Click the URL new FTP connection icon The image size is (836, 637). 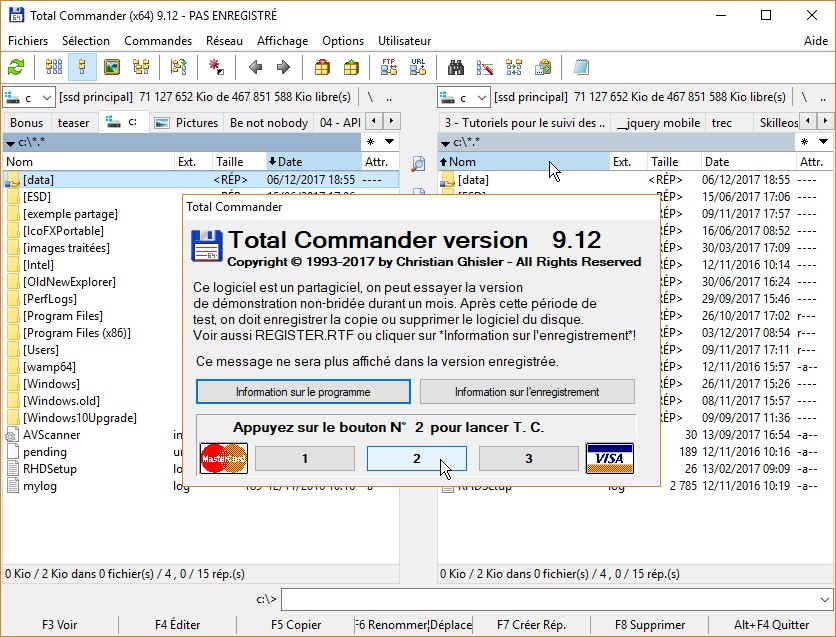[417, 68]
